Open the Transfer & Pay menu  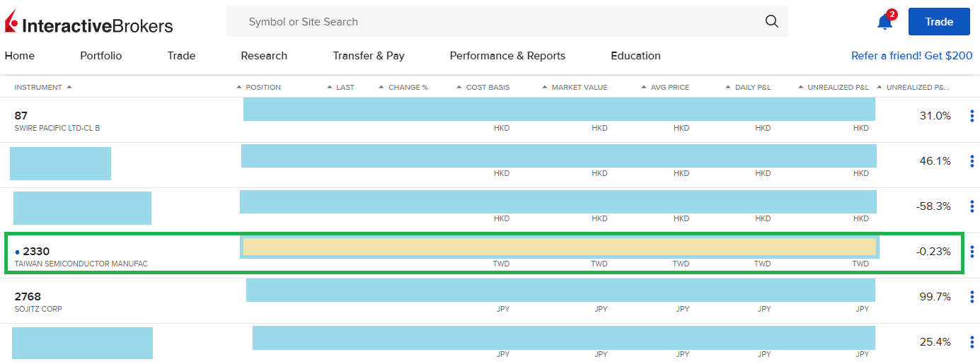click(369, 56)
